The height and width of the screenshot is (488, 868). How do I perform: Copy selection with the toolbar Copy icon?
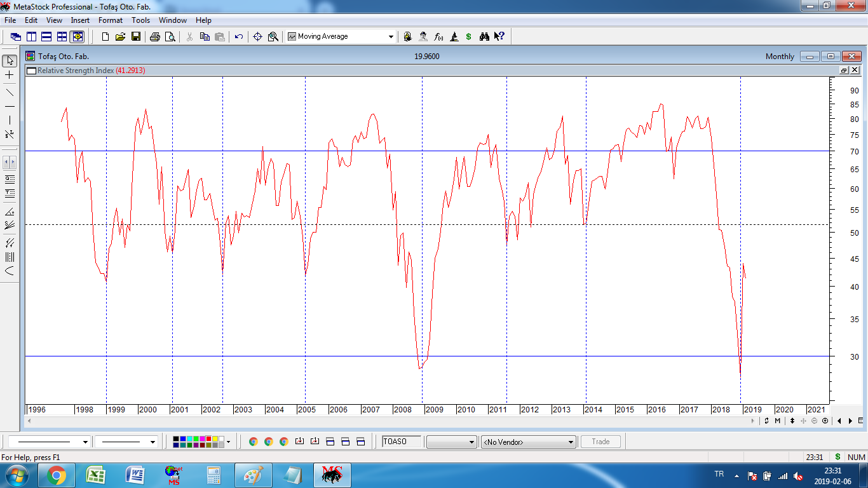click(205, 37)
